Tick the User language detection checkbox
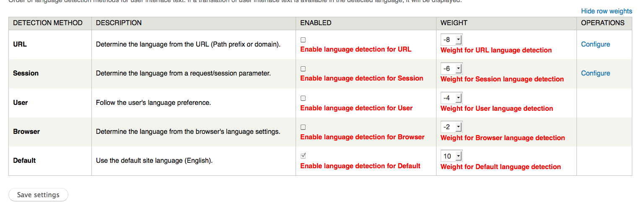 303,98
